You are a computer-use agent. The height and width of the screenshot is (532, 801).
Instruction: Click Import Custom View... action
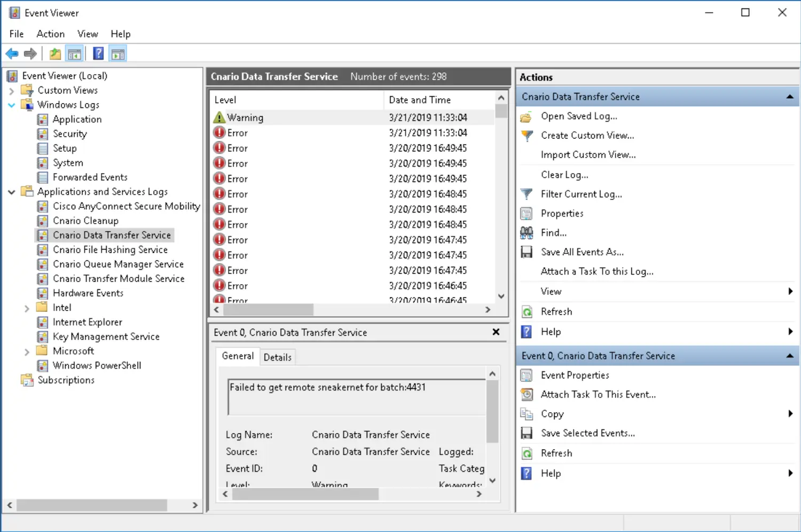point(588,155)
